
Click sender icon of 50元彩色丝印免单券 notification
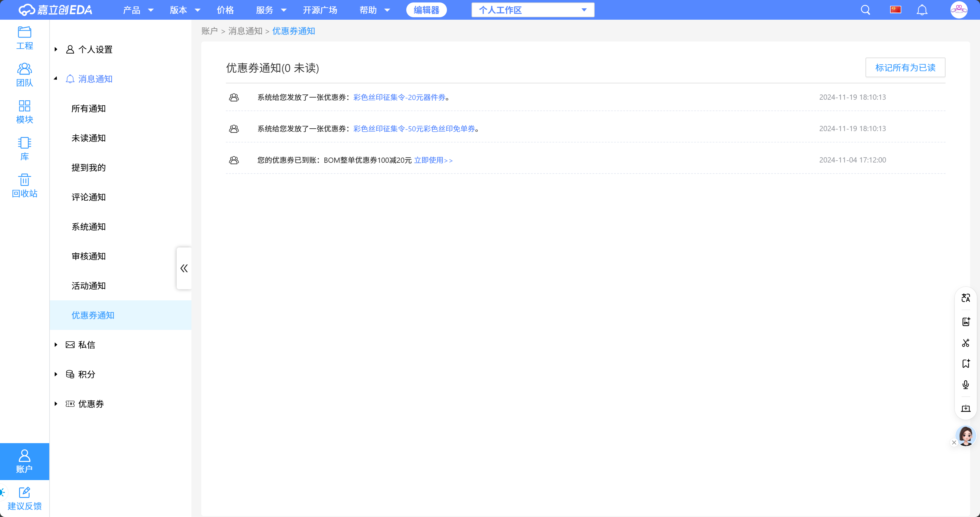234,129
